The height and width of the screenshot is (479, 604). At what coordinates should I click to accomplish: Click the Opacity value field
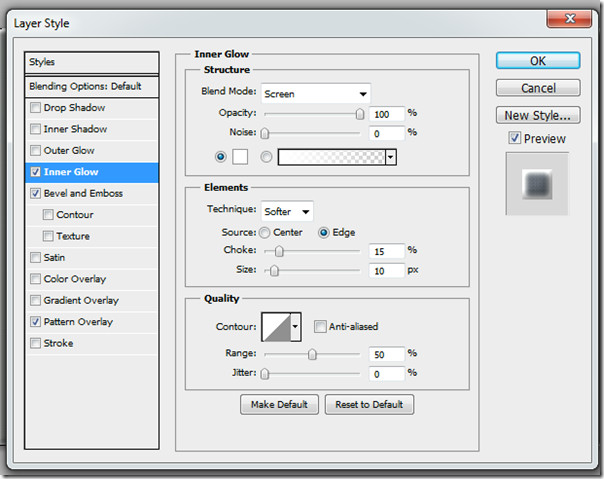tap(387, 114)
